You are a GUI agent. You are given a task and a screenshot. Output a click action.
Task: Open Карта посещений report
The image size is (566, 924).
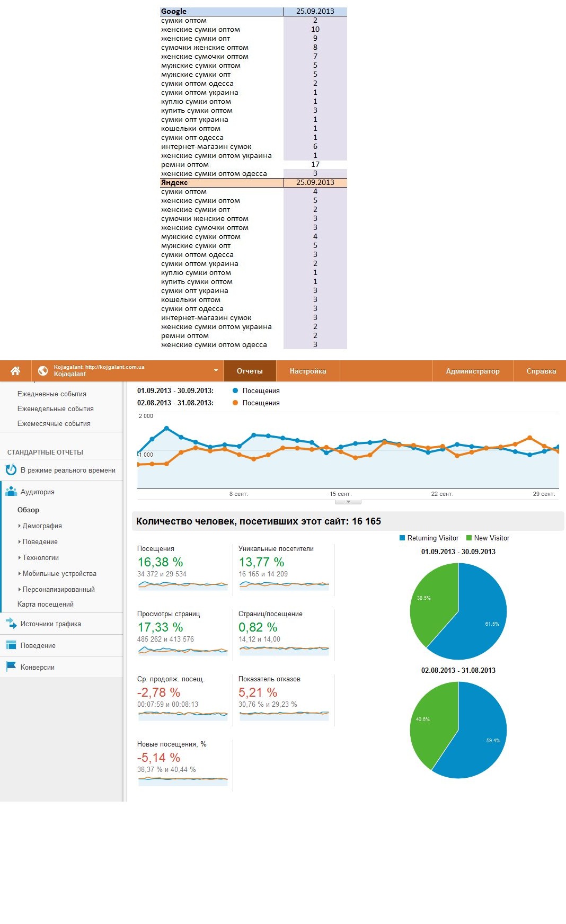(x=46, y=604)
